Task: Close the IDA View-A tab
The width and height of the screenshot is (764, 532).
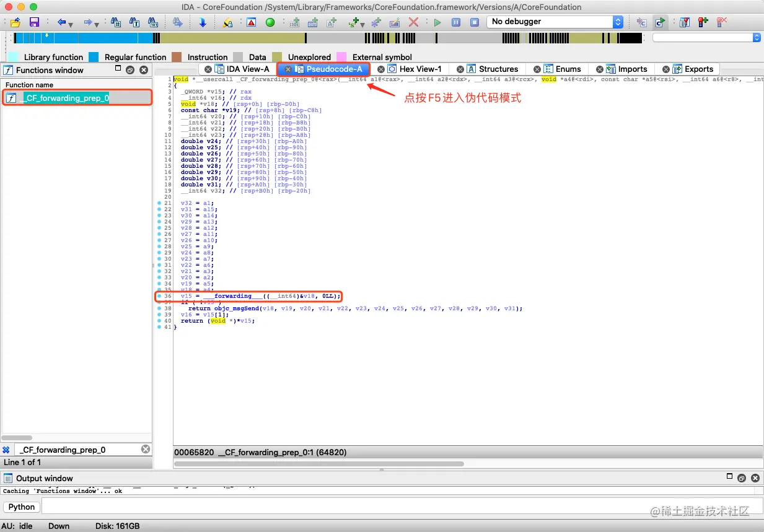Action: [x=208, y=69]
